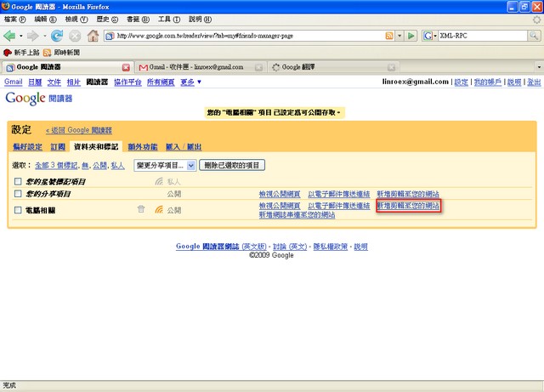The image size is (544, 392).
Task: Open the 新手上路 bookmark
Action: pos(21,53)
